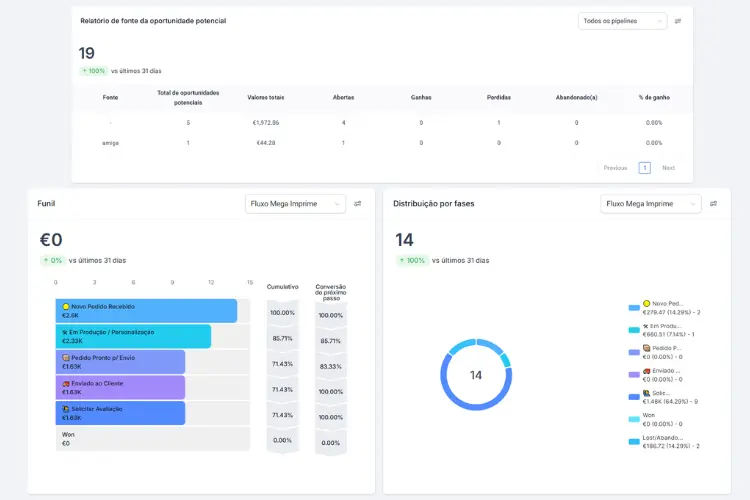Click conversion 83.33% value
Viewport: 750px width, 500px height.
click(x=331, y=367)
